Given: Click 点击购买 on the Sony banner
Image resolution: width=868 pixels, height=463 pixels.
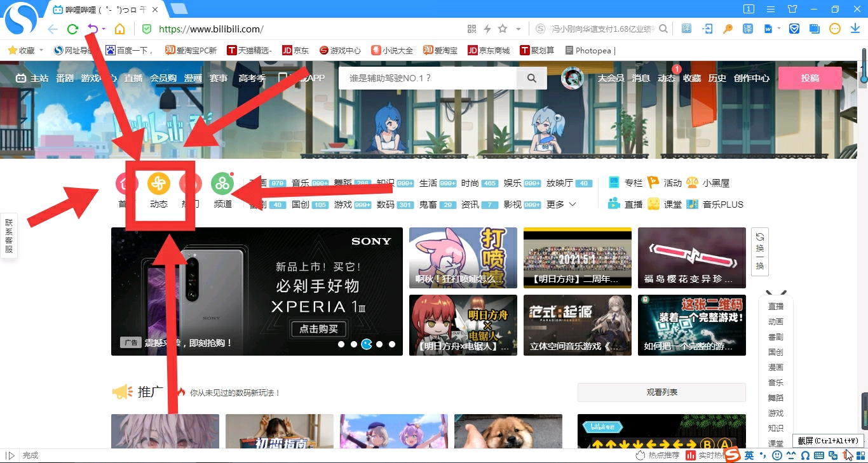Looking at the screenshot, I should 319,328.
